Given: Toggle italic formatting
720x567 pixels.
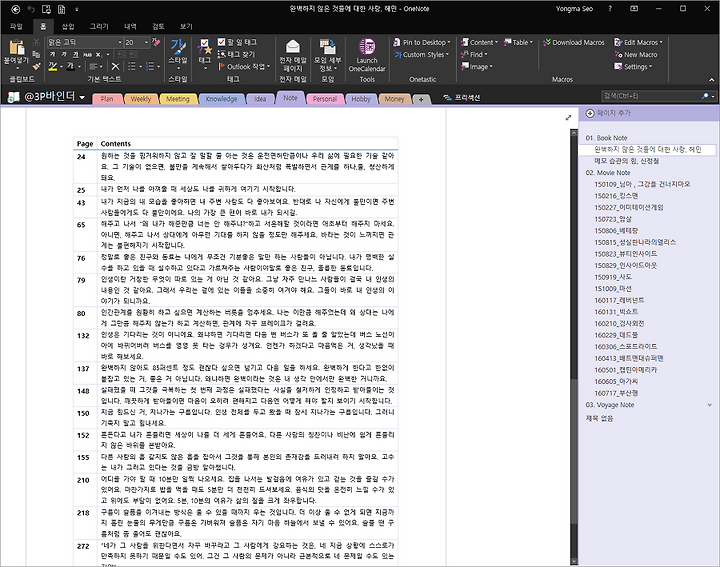Looking at the screenshot, I should click(x=64, y=54).
